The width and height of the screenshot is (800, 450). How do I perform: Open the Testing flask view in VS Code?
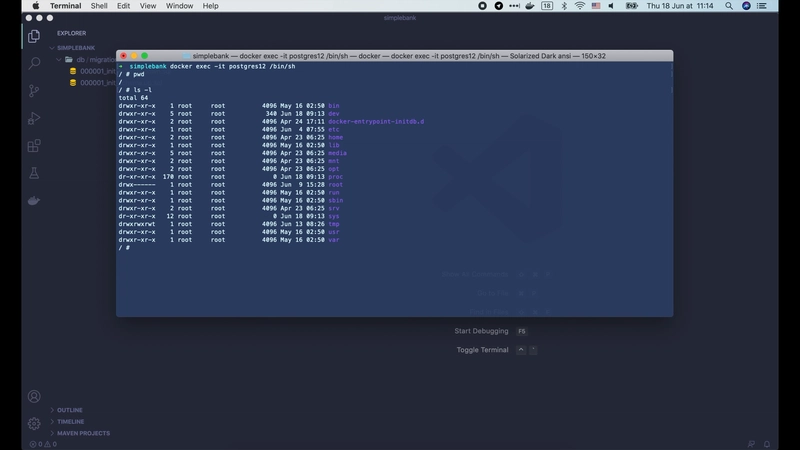coord(34,173)
